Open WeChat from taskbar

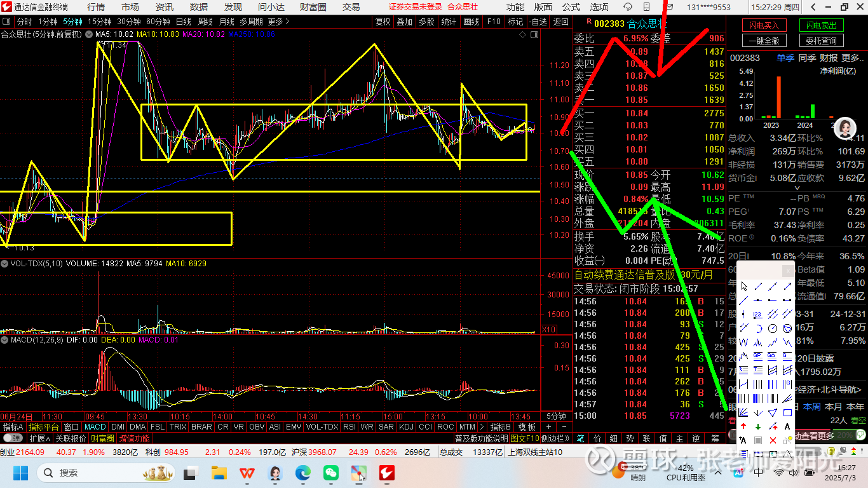pyautogui.click(x=331, y=473)
